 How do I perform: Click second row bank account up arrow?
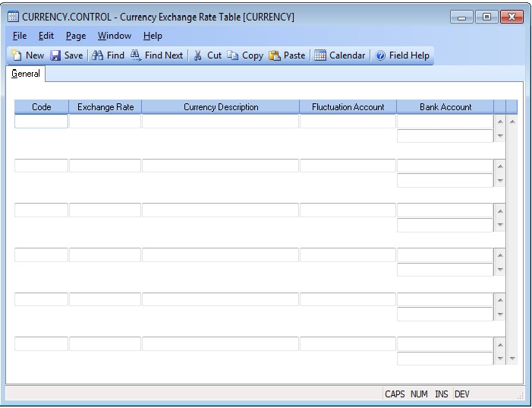click(x=500, y=166)
